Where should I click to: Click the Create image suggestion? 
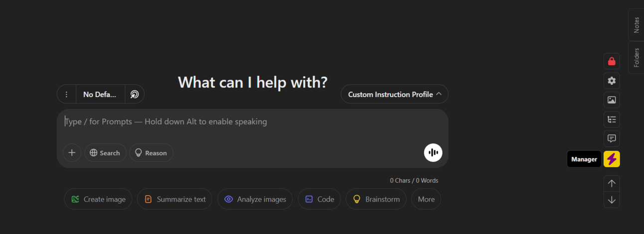(x=98, y=199)
